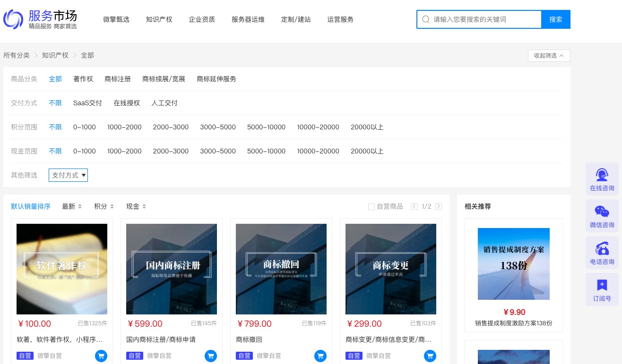Sort by 现金 arrows
The image size is (622, 364).
[x=144, y=206]
